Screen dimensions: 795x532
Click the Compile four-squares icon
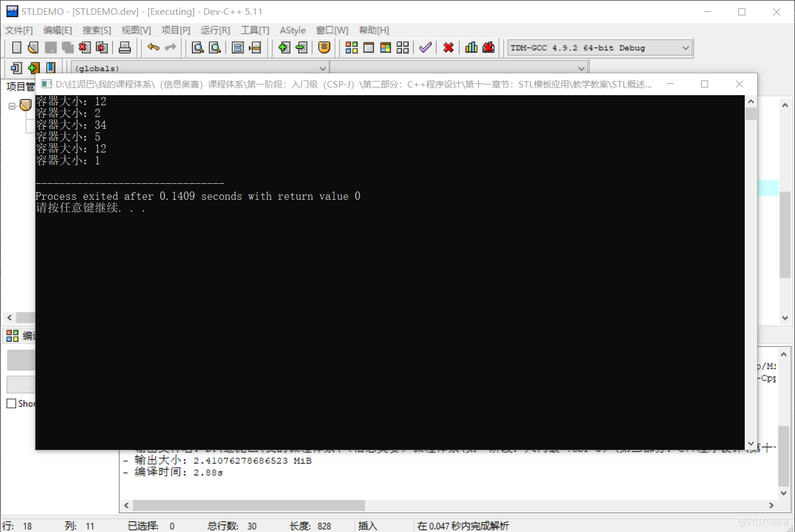click(352, 48)
